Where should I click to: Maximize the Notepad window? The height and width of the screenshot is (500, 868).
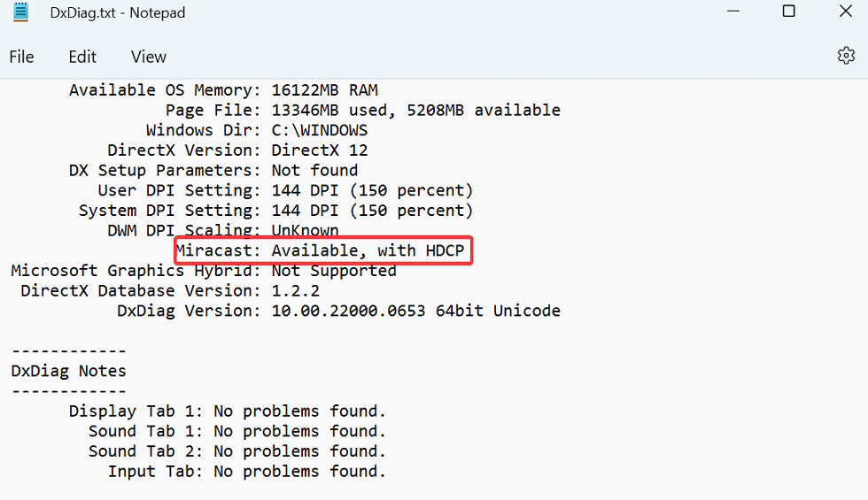pos(788,12)
